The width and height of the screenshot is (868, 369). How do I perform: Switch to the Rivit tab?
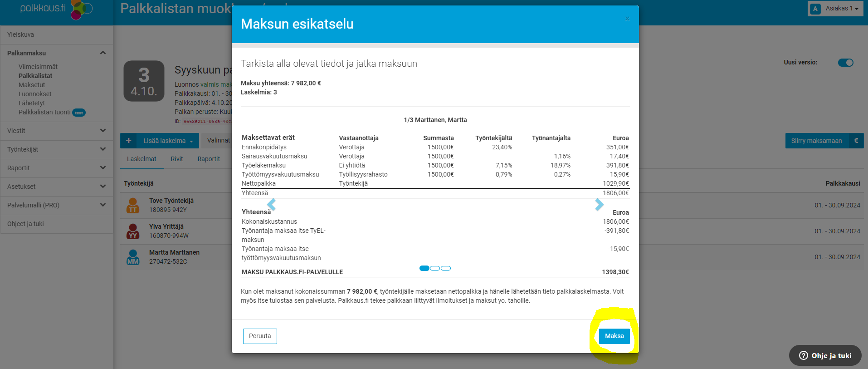point(177,159)
